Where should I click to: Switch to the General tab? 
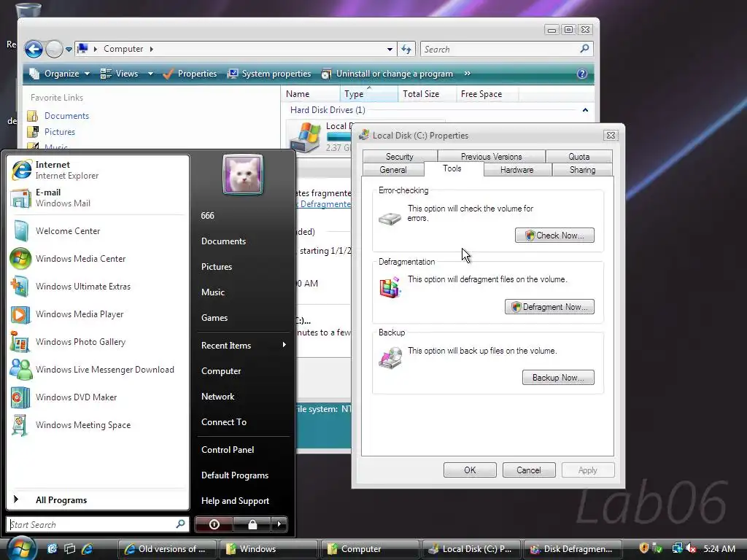(x=393, y=169)
